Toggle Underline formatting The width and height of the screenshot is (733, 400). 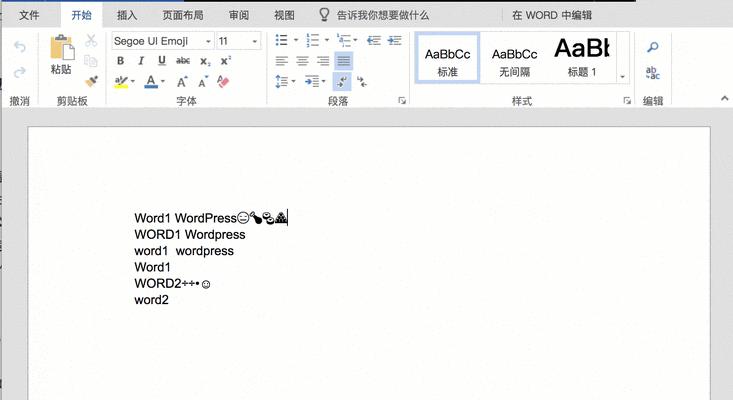161,61
